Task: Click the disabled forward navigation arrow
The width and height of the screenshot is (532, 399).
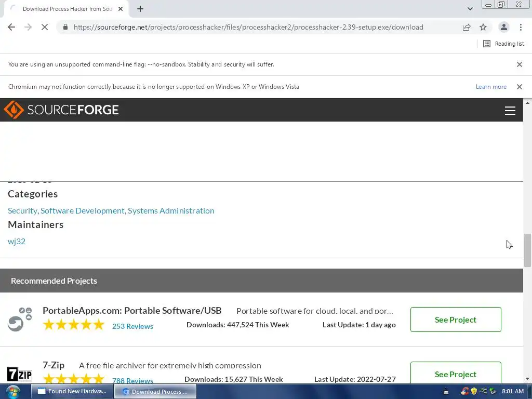Action: [28, 27]
